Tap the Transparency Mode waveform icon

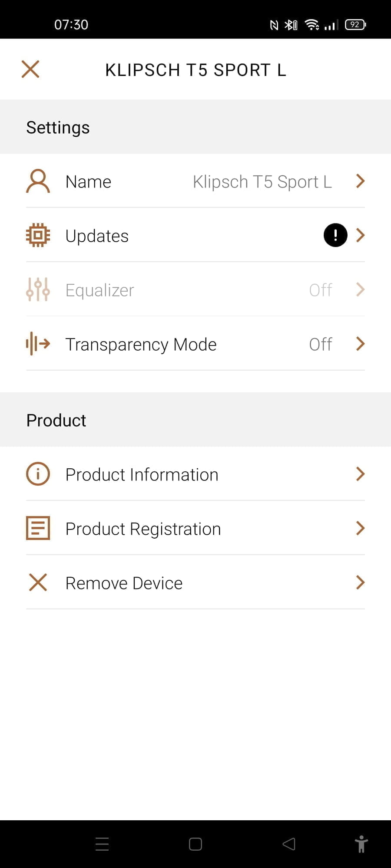pyautogui.click(x=38, y=344)
